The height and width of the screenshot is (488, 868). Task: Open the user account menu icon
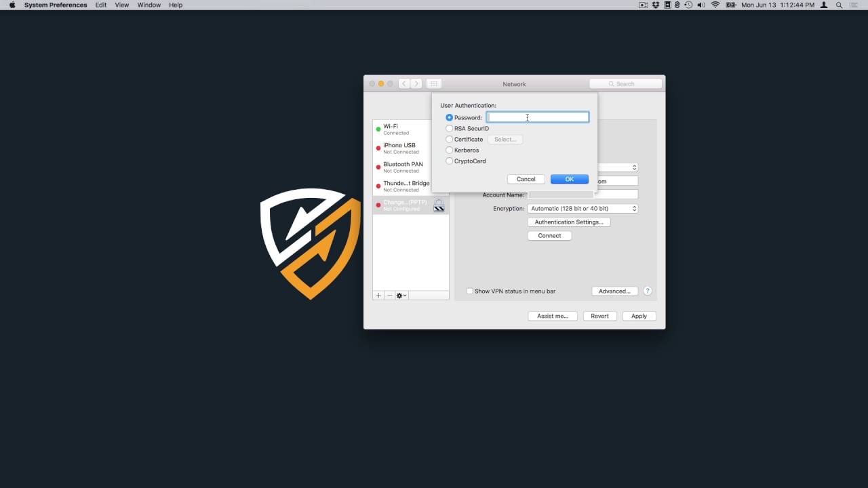point(824,5)
